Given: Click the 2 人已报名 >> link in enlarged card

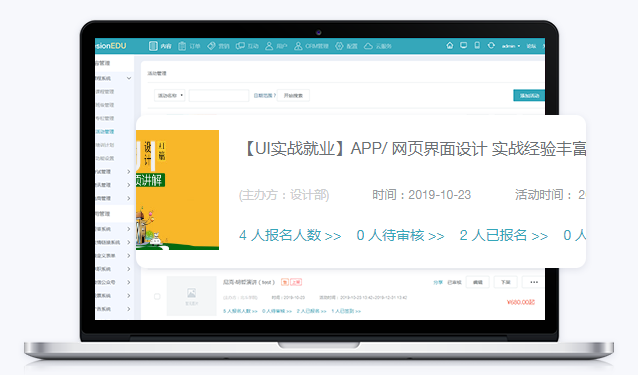Looking at the screenshot, I should pyautogui.click(x=504, y=235).
